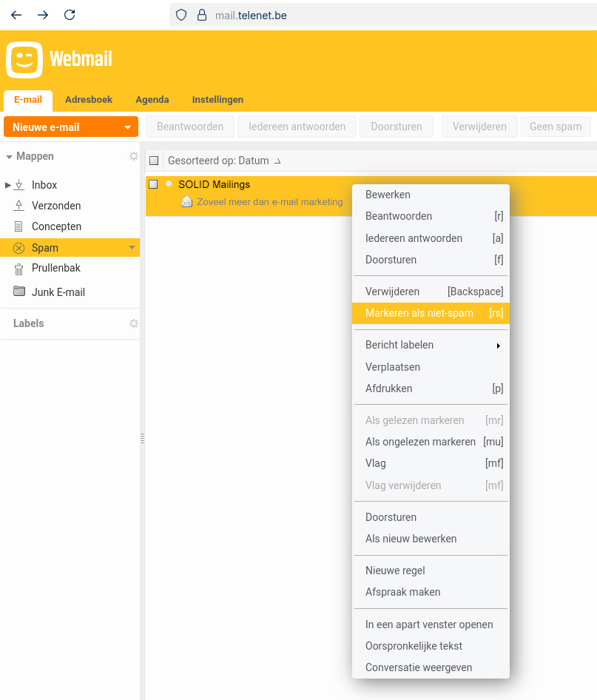The height and width of the screenshot is (700, 597).
Task: Check the checkbox beside SOLID Mailings
Action: 154,184
